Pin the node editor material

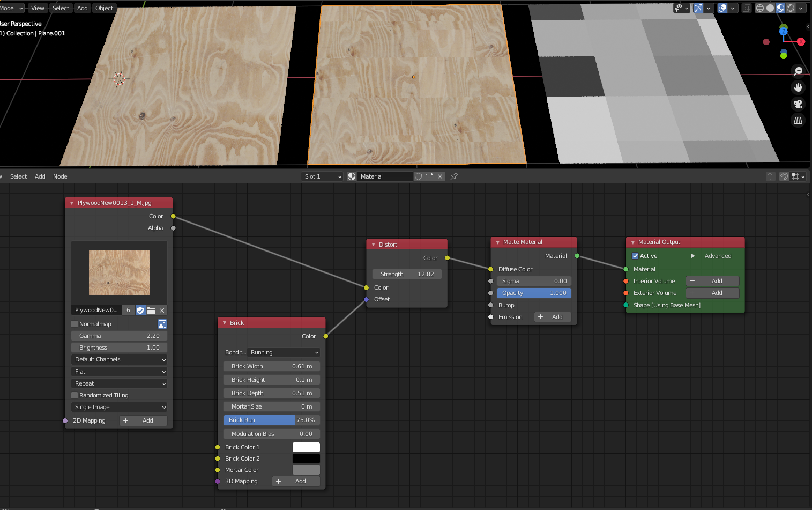coord(454,176)
